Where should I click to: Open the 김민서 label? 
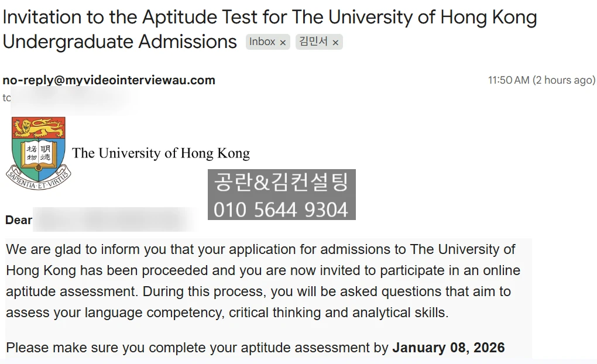(314, 42)
